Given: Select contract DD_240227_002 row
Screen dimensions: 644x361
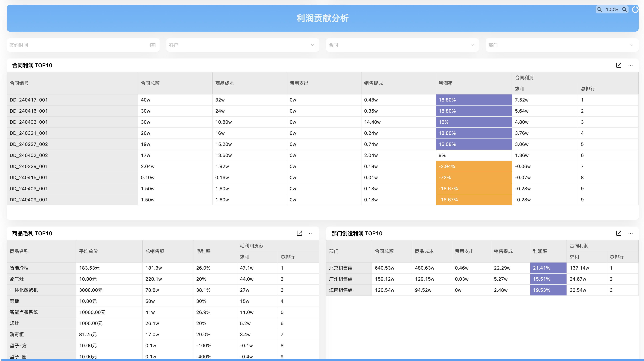Looking at the screenshot, I should pos(323,144).
